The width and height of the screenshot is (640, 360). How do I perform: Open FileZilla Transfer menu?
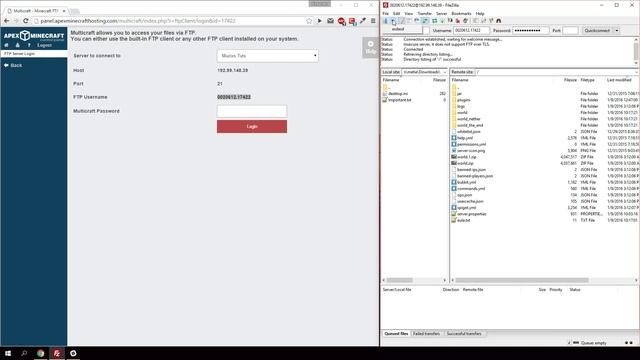(x=424, y=13)
